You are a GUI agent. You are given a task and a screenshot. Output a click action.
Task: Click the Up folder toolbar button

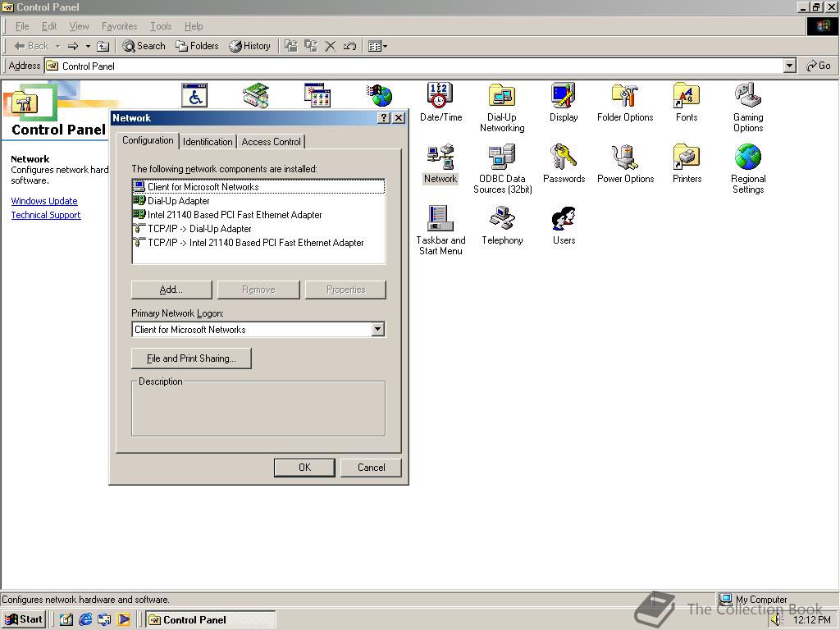click(103, 46)
